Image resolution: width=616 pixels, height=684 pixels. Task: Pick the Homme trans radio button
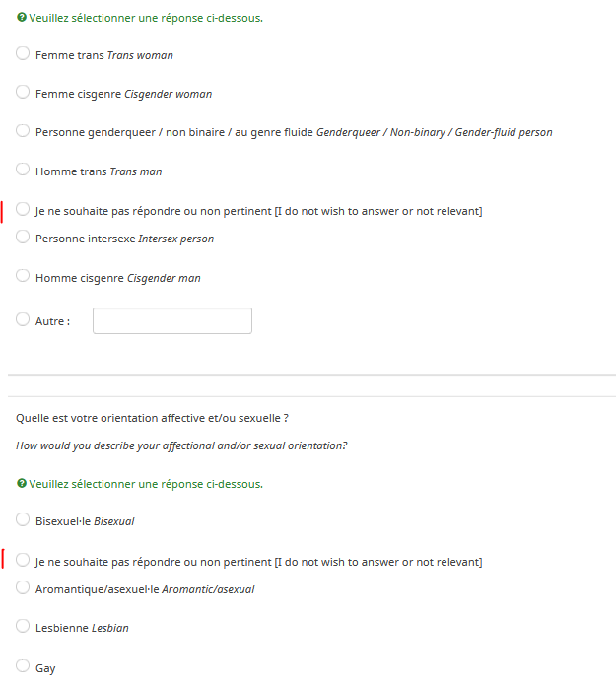23,171
